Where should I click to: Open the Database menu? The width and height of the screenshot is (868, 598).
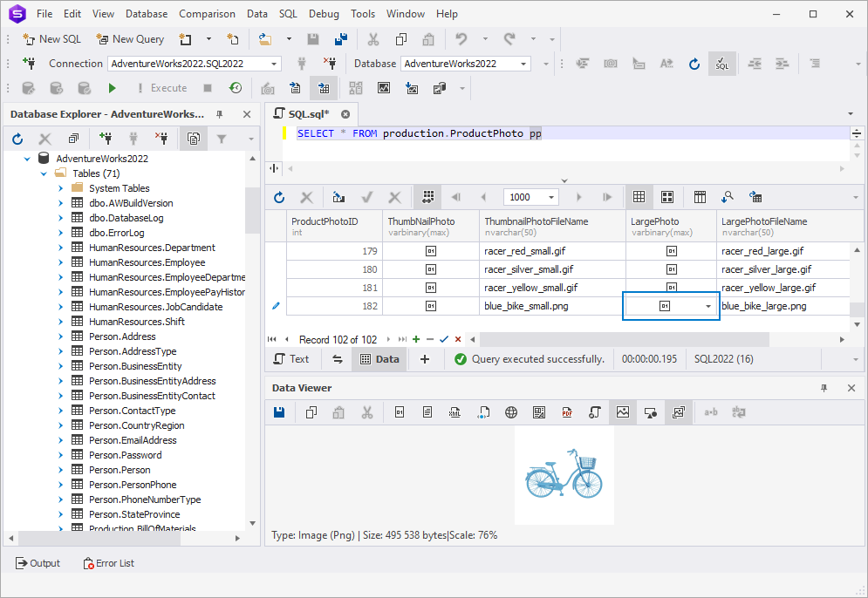[x=147, y=14]
